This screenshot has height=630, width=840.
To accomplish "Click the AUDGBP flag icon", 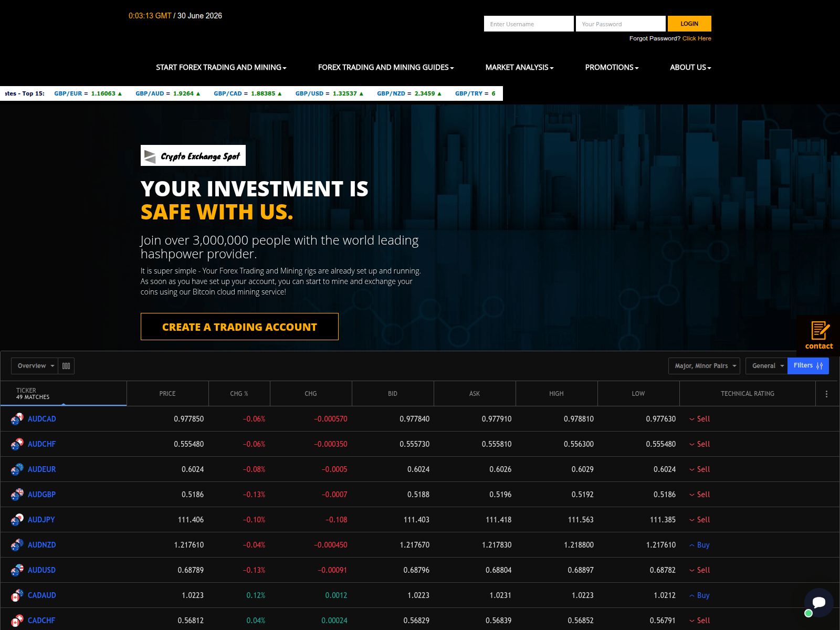I will click(x=17, y=495).
